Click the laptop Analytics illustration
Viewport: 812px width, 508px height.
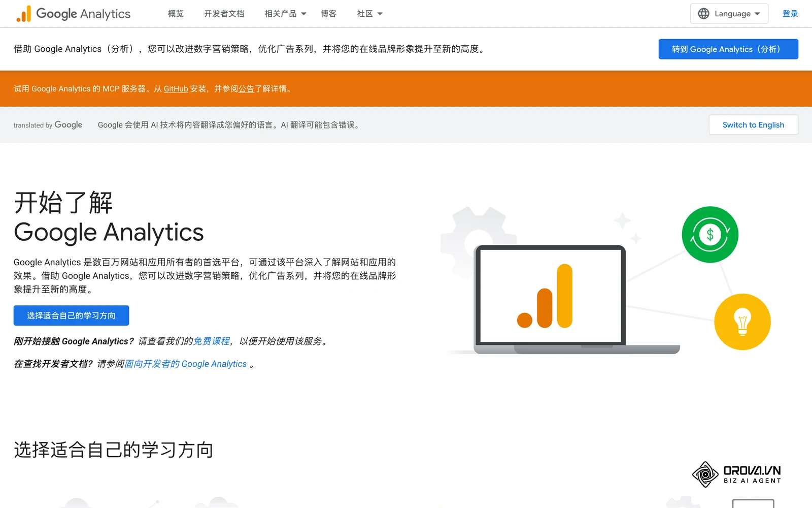click(576, 299)
